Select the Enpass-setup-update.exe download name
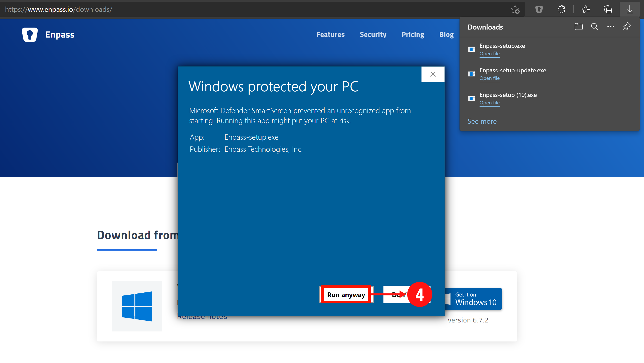Viewport: 644px width, 363px height. pyautogui.click(x=513, y=70)
